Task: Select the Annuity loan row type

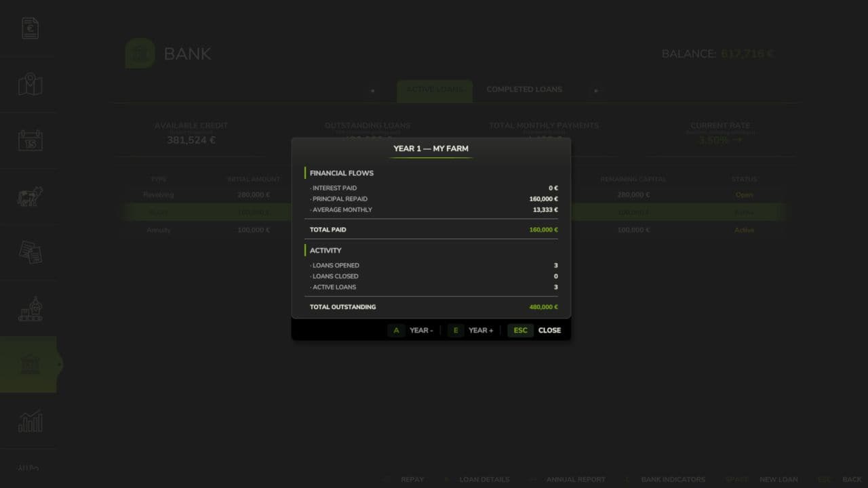Action: coord(159,230)
